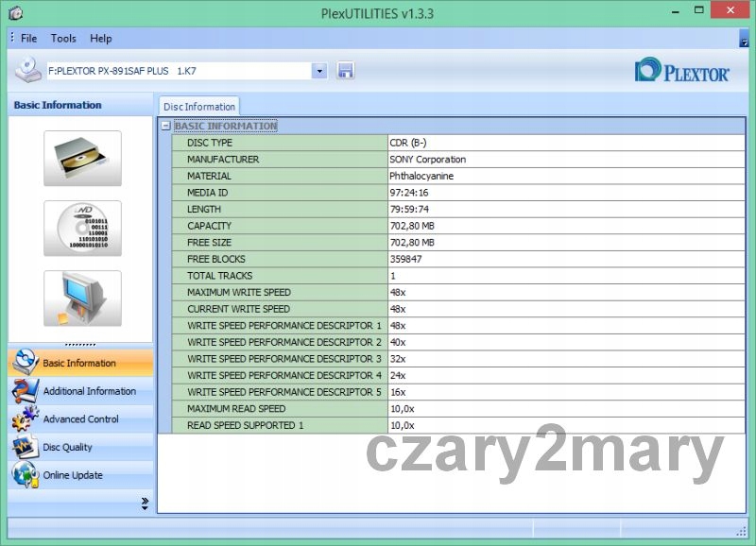Screen dimensions: 756x546
Task: Open the Disc Quality section
Action: tap(80, 447)
